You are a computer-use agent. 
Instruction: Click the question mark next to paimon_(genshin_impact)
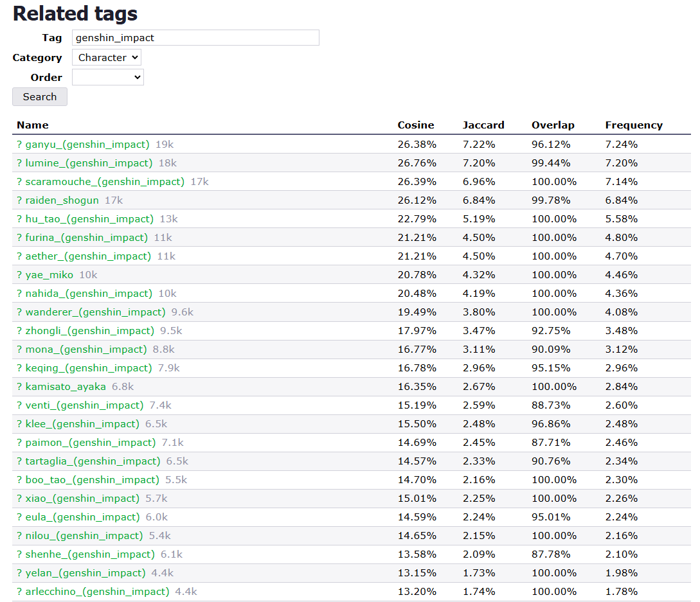(x=19, y=443)
